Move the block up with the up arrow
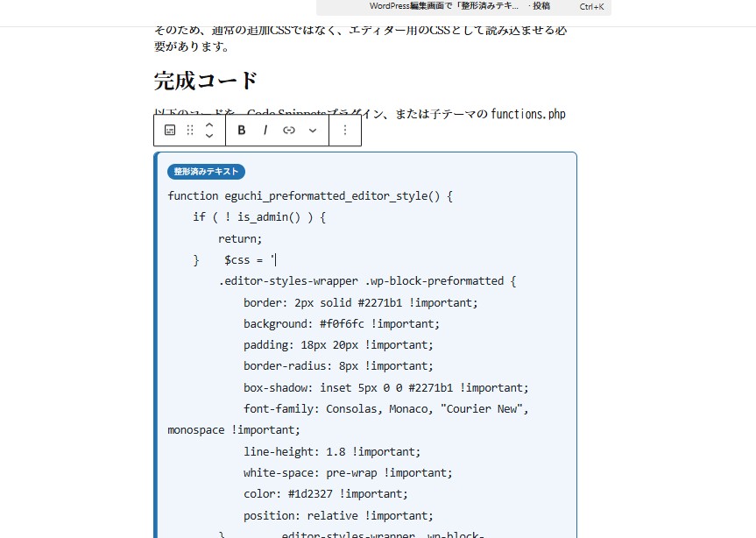Image resolution: width=756 pixels, height=538 pixels. point(209,124)
